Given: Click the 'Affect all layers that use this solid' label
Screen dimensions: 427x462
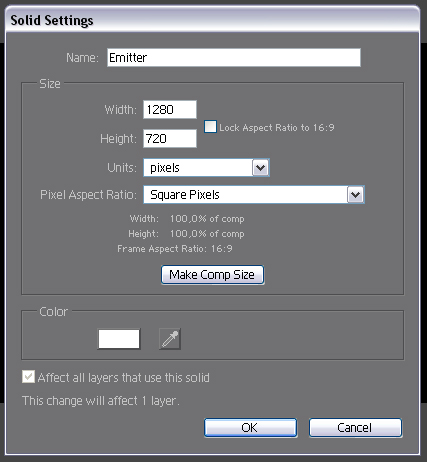Looking at the screenshot, I should 123,378.
